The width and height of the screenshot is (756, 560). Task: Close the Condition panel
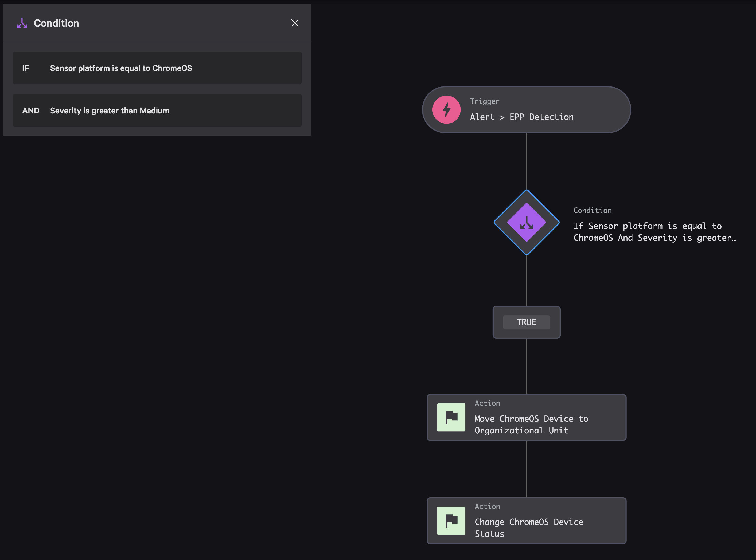294,23
